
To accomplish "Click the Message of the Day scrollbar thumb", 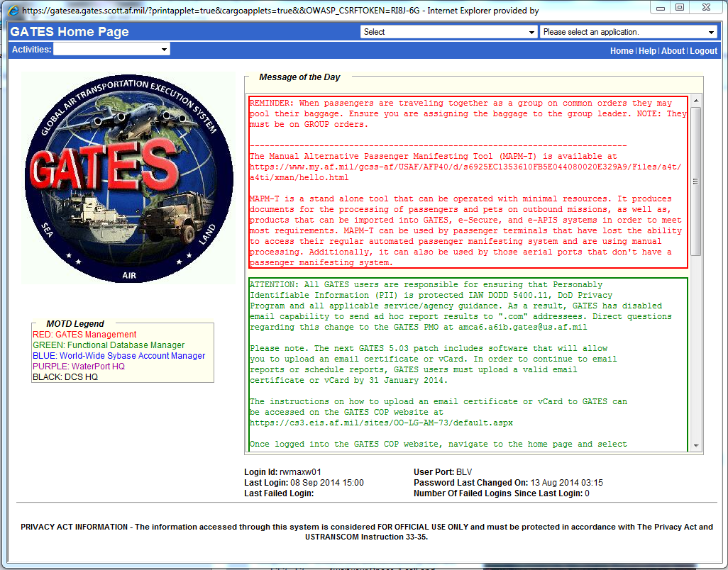I will point(695,181).
